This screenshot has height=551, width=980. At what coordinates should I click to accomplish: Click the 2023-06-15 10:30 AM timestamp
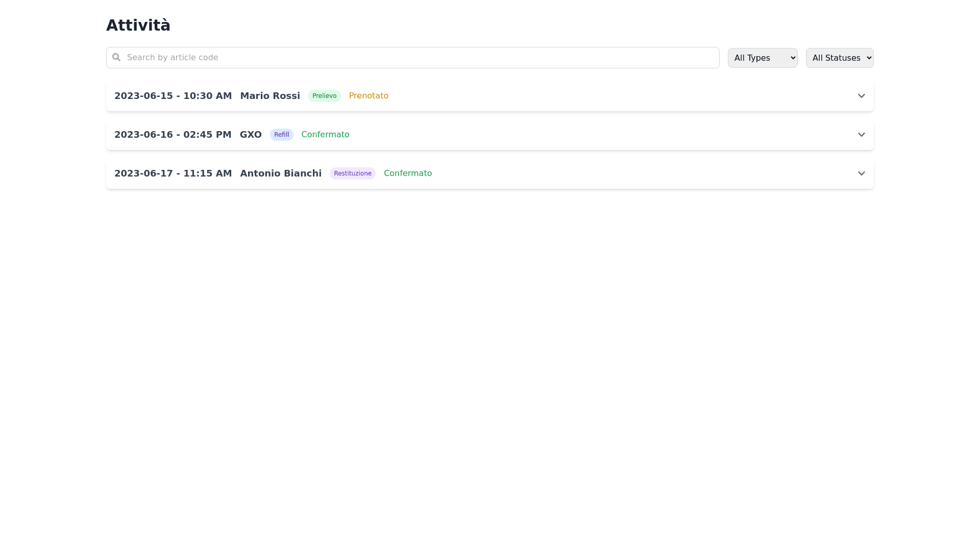pyautogui.click(x=173, y=96)
